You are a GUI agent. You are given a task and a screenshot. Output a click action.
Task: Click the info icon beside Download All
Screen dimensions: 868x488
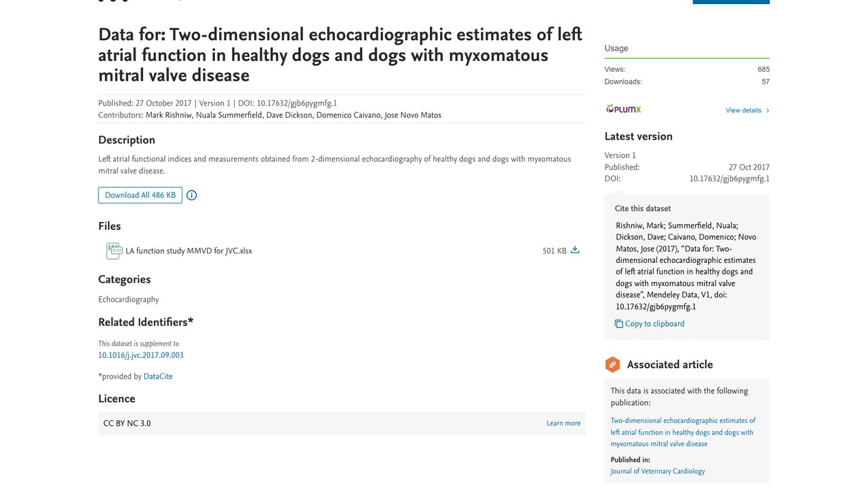coord(192,195)
